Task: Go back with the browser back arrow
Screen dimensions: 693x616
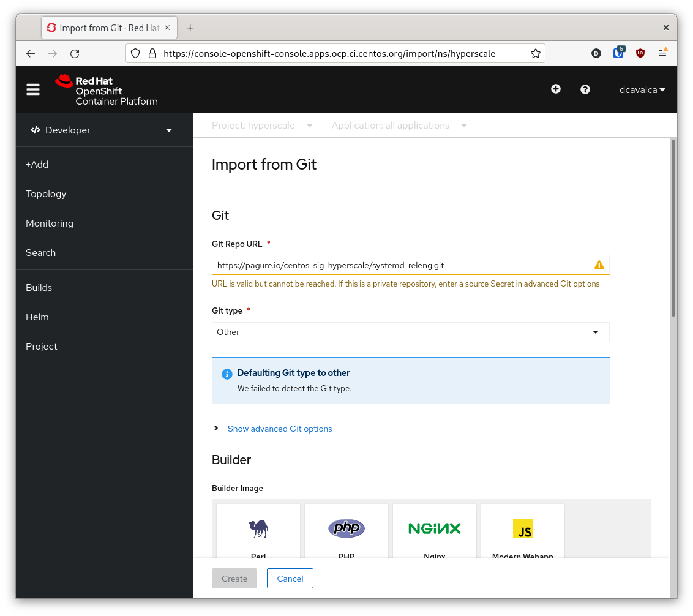Action: (31, 53)
